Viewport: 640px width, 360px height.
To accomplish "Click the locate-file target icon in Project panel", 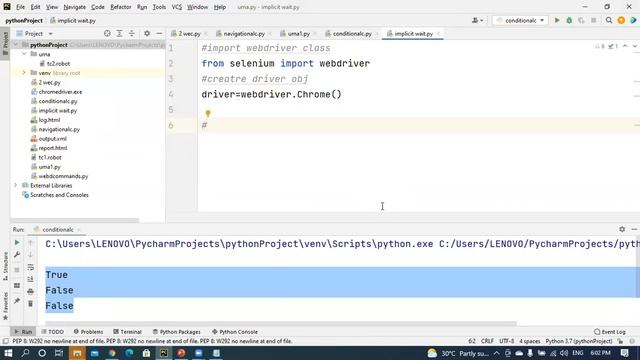I will pos(107,33).
